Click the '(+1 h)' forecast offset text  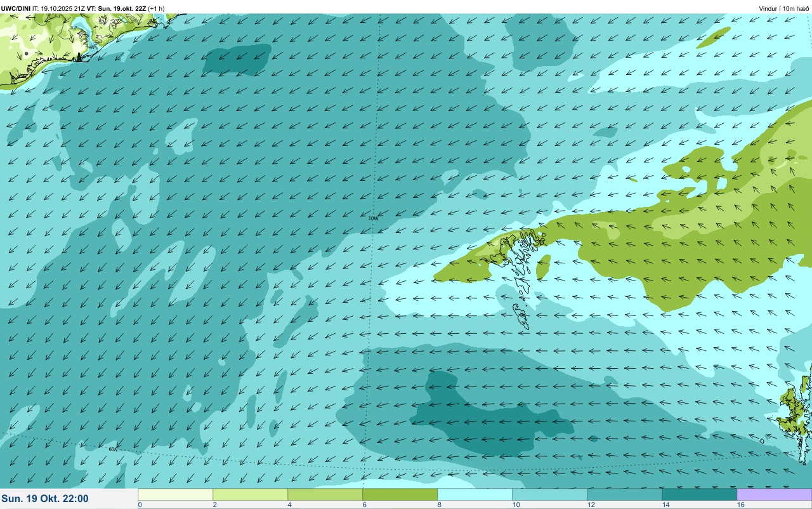click(156, 8)
